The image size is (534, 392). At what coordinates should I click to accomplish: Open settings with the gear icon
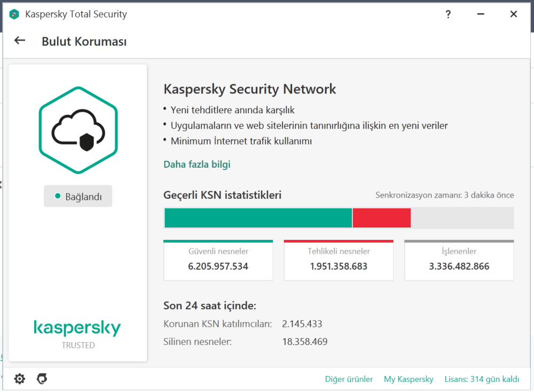click(19, 379)
